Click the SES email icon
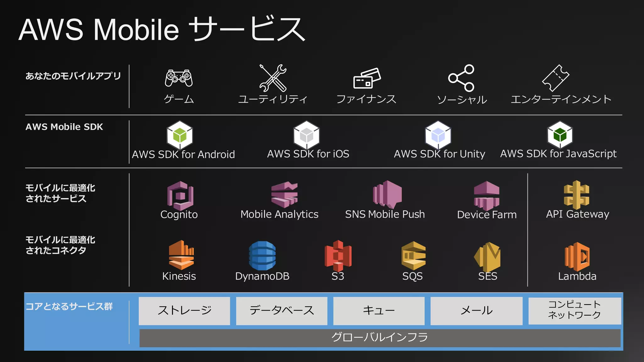Screen dimensions: 644x362 [487, 257]
